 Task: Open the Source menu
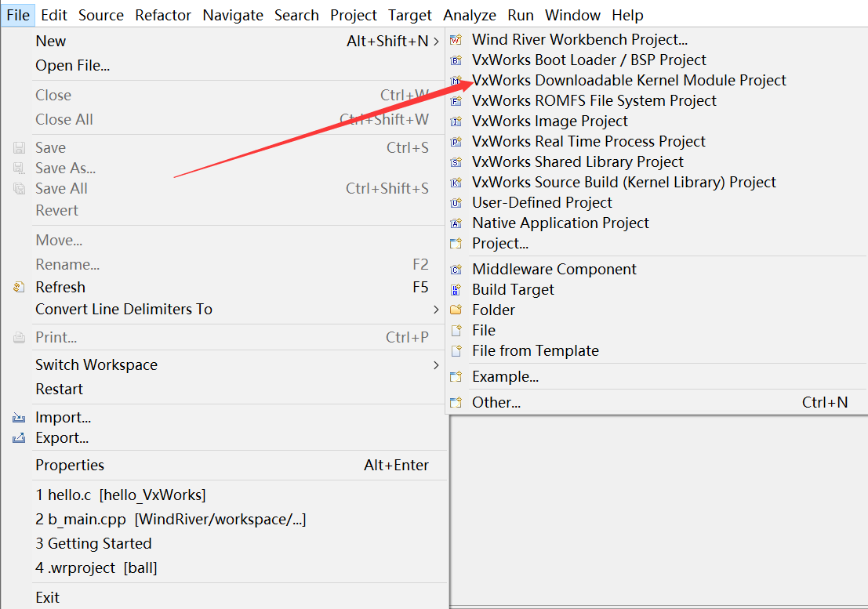(100, 15)
